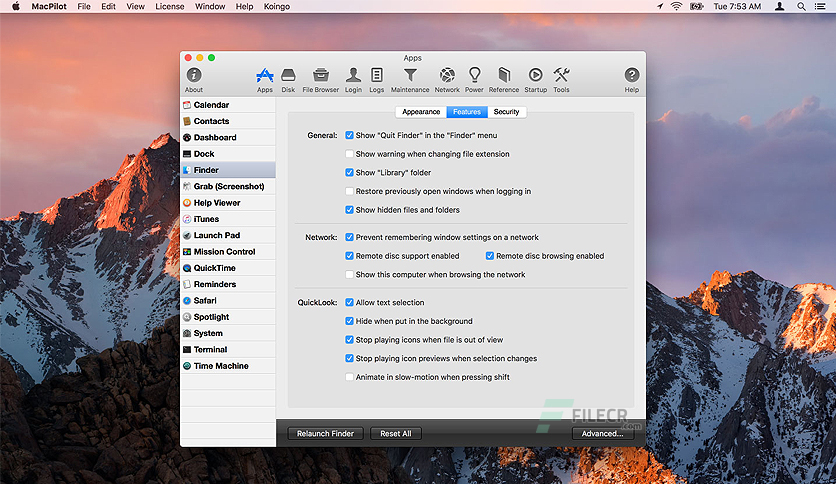Toggle Hide when put in the background
836x484 pixels.
pos(349,321)
